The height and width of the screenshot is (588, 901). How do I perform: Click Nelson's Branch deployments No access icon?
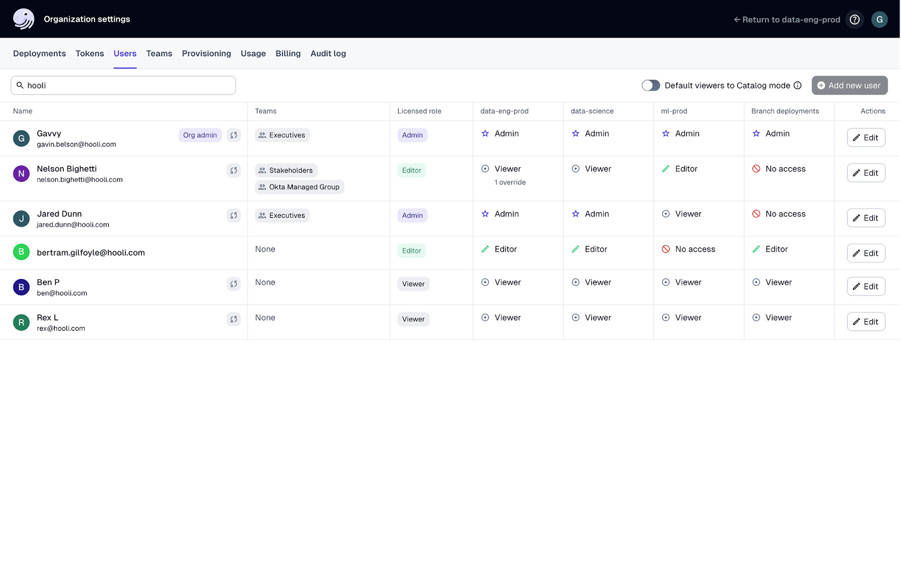pyautogui.click(x=757, y=169)
